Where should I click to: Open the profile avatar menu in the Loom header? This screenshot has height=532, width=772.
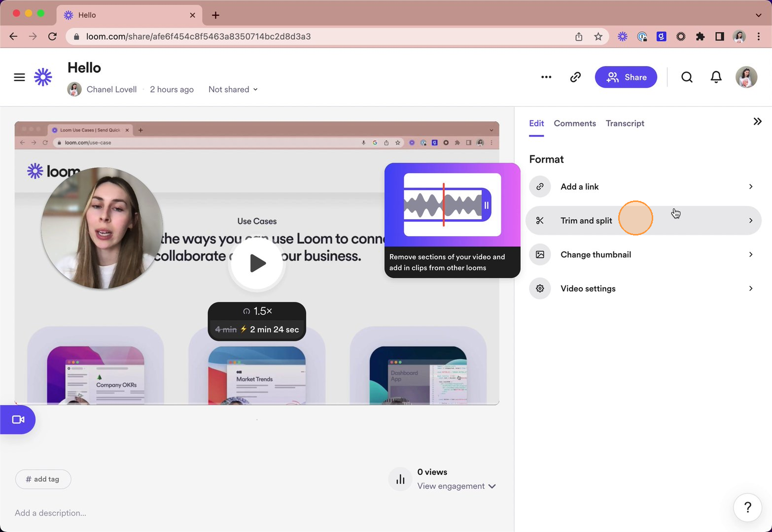tap(746, 77)
